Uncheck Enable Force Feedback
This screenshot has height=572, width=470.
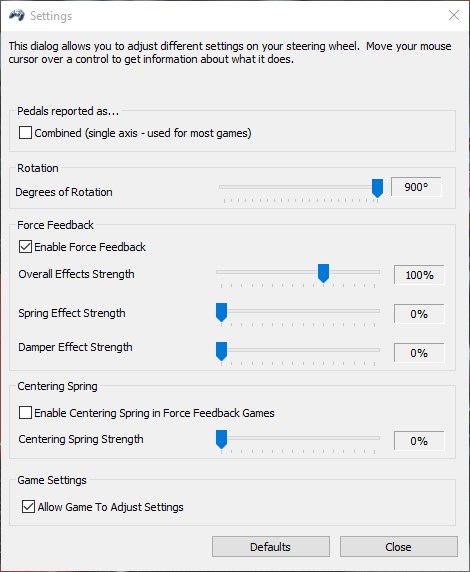[25, 247]
